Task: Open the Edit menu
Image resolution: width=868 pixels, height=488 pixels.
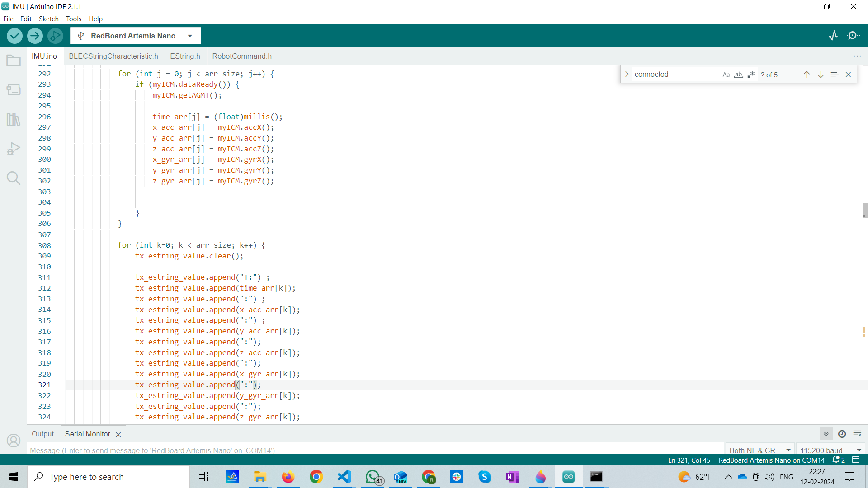Action: pyautogui.click(x=26, y=19)
